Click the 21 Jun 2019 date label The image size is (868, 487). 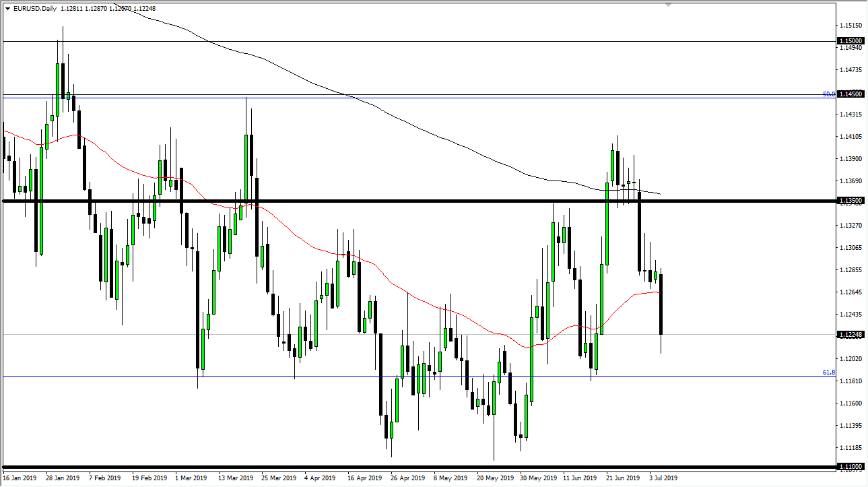(x=624, y=479)
